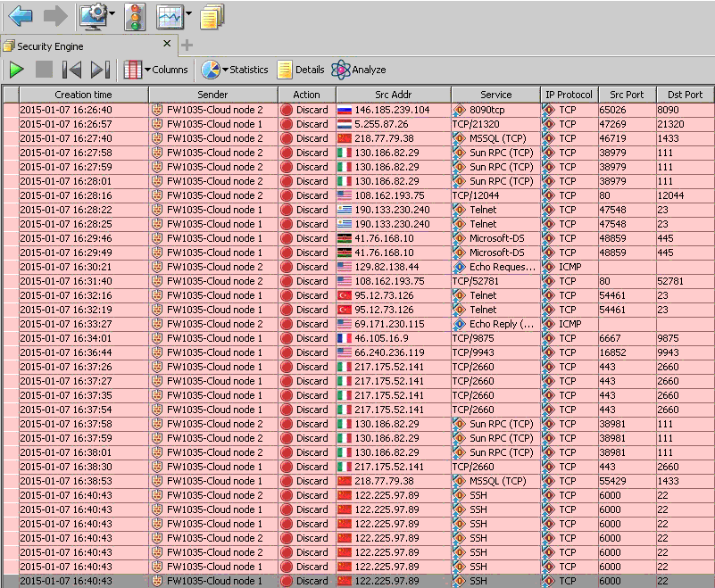
Task: Click the Echo Request service cell
Action: 495,267
